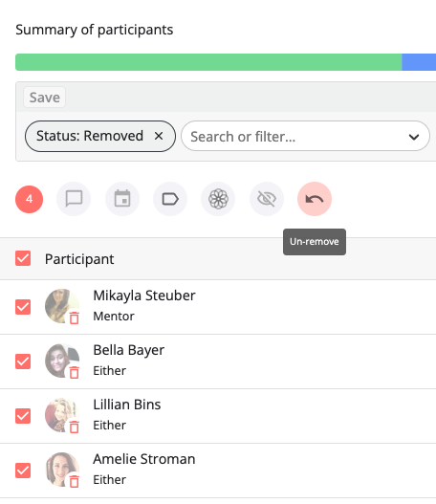This screenshot has width=436, height=504.
Task: Click the Save button
Action: [45, 98]
